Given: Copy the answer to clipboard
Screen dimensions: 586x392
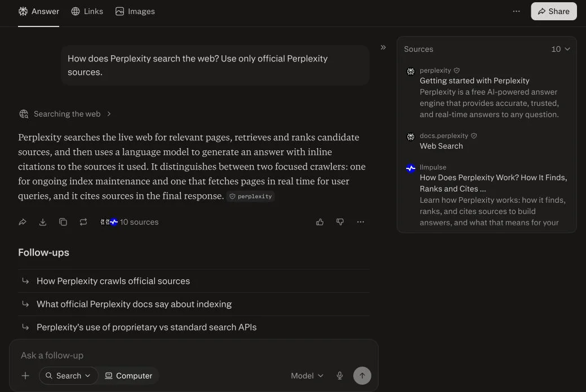Looking at the screenshot, I should tap(63, 222).
